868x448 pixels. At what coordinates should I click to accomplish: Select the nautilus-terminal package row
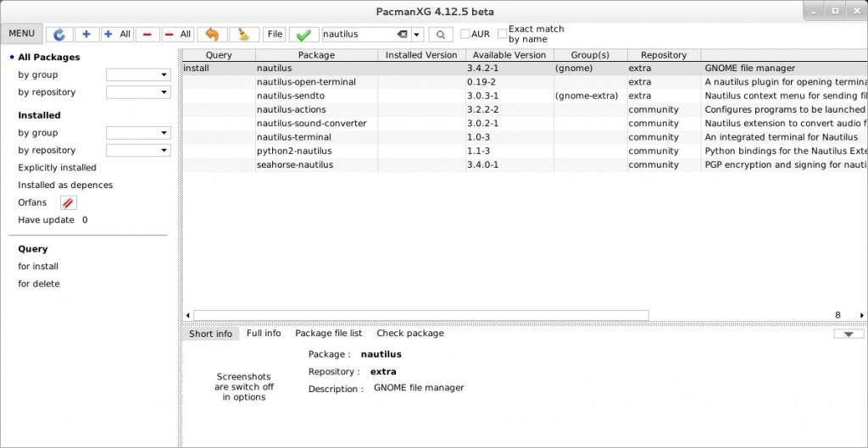pyautogui.click(x=525, y=137)
